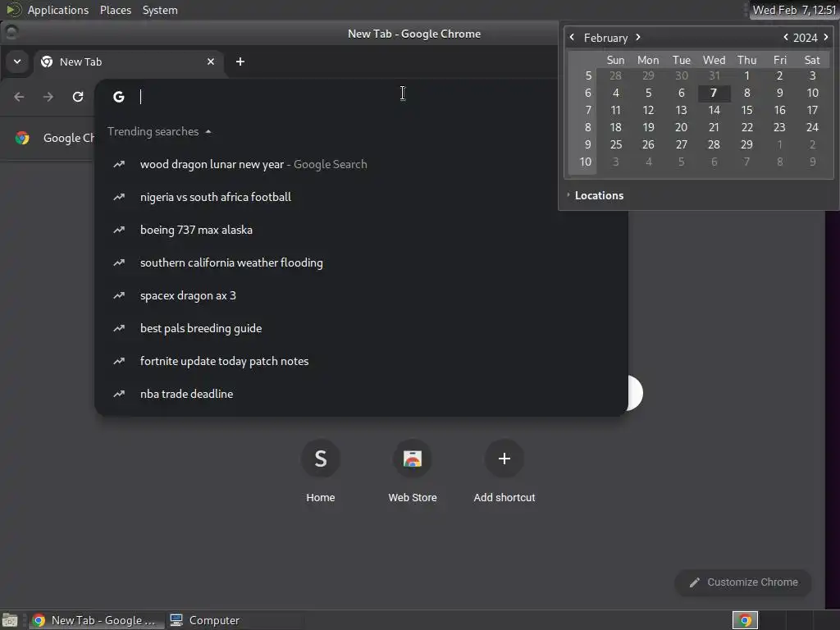Click the Google Chrome bookmark icon
Image resolution: width=840 pixels, height=630 pixels.
click(x=22, y=138)
